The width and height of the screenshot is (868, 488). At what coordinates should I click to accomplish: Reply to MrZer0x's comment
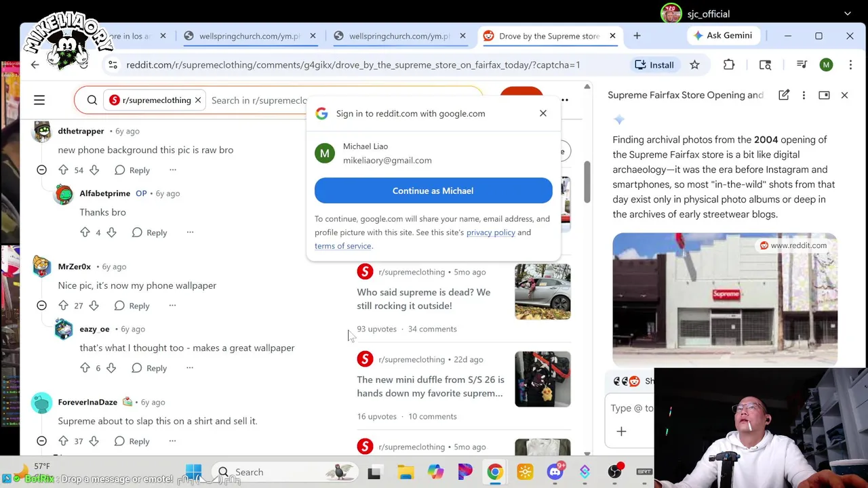pyautogui.click(x=132, y=306)
